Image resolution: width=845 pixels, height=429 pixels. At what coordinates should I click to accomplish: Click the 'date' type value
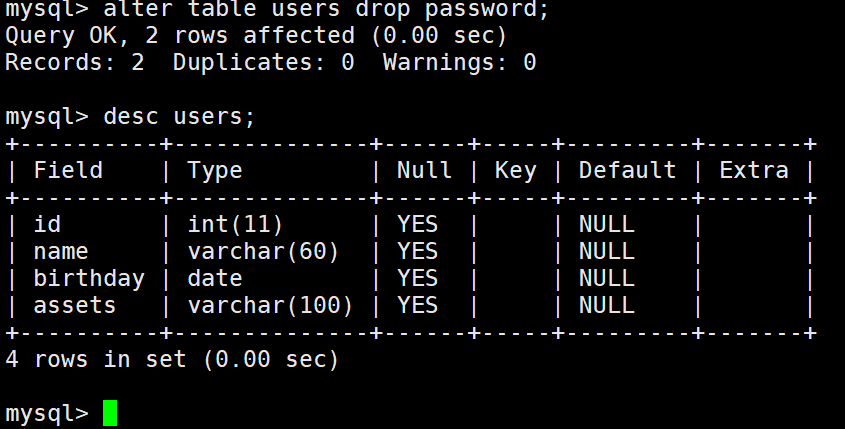[x=215, y=278]
